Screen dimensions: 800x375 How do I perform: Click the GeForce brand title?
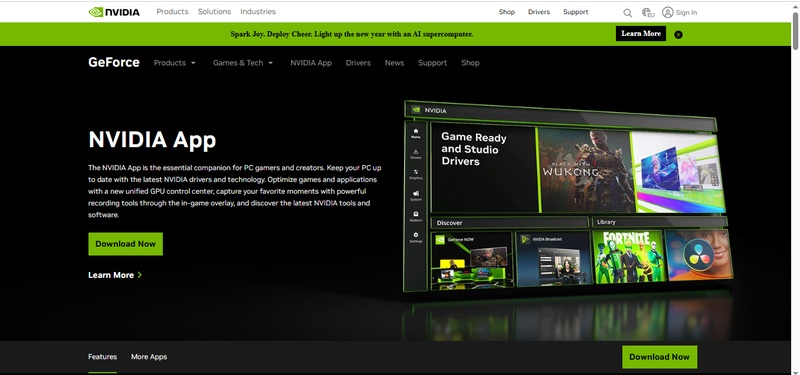(x=114, y=62)
